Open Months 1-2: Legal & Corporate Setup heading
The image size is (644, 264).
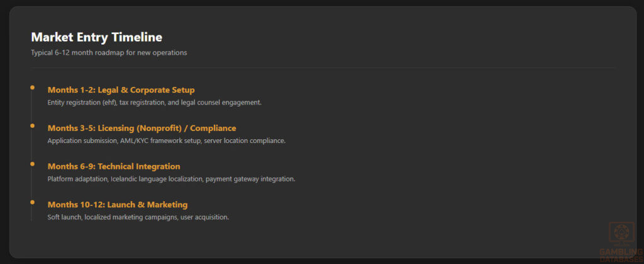pos(121,90)
